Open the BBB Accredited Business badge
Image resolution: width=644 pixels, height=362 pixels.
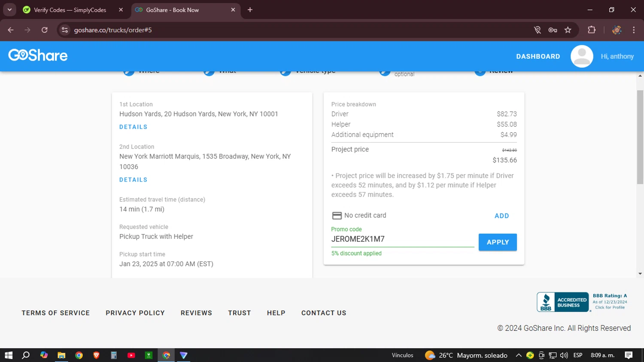click(x=563, y=302)
